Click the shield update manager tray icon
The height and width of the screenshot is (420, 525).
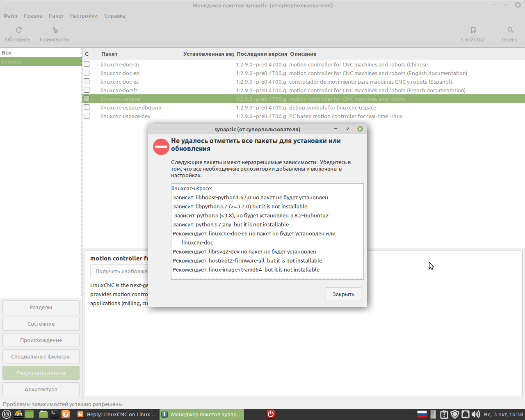point(454,414)
